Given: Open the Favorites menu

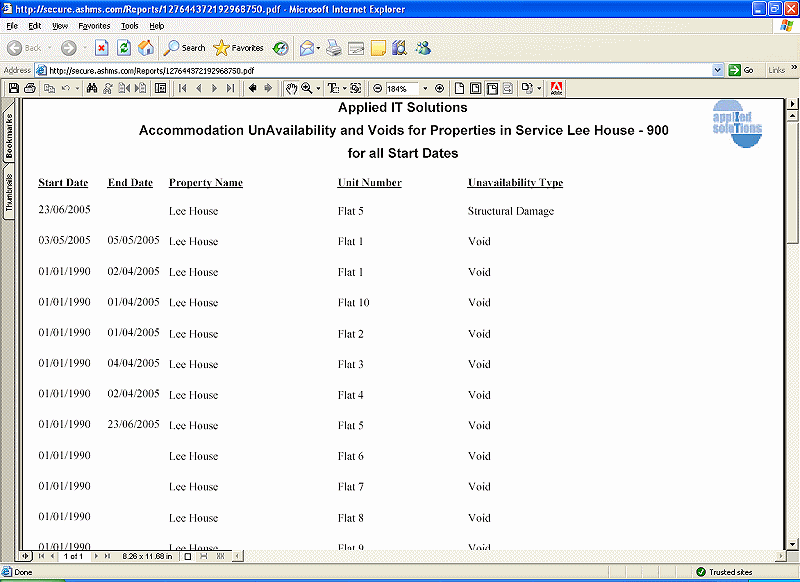Looking at the screenshot, I should tap(94, 25).
